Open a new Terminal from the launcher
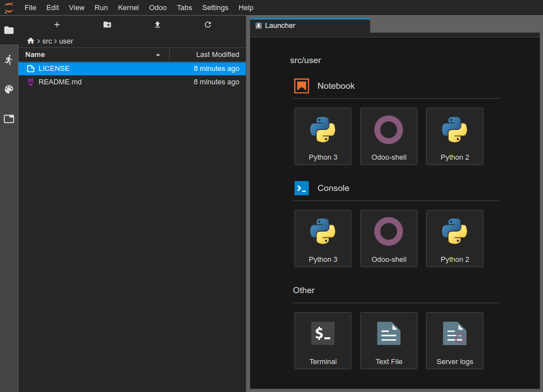Screen dimensions: 543x392 point(322,341)
